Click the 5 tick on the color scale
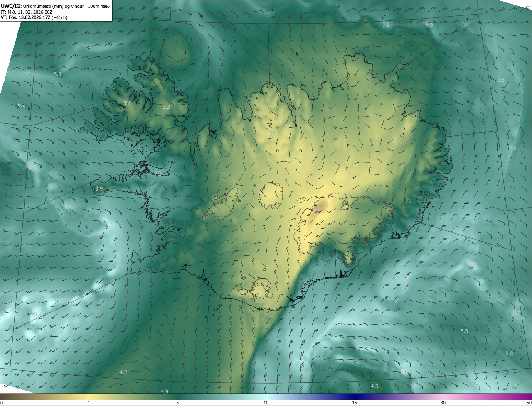 (177, 403)
